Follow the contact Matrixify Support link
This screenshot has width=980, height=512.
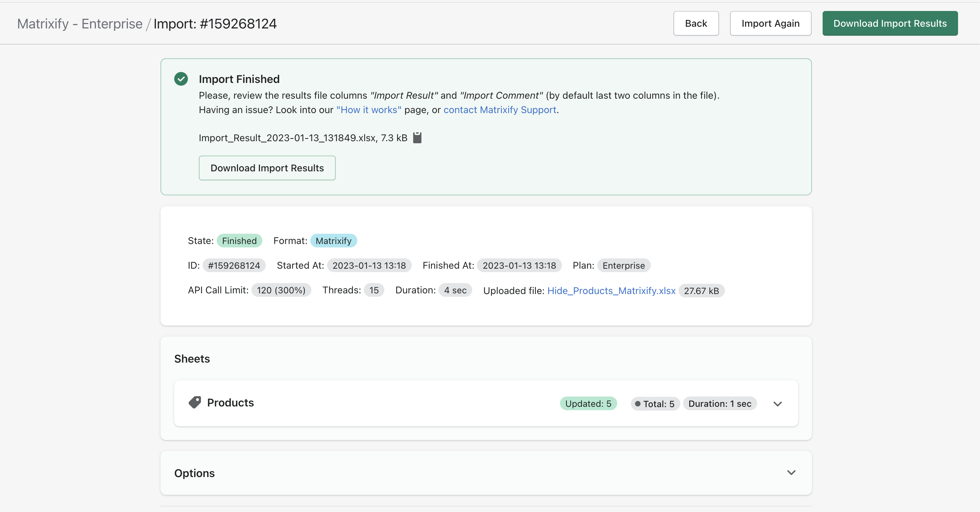click(500, 110)
